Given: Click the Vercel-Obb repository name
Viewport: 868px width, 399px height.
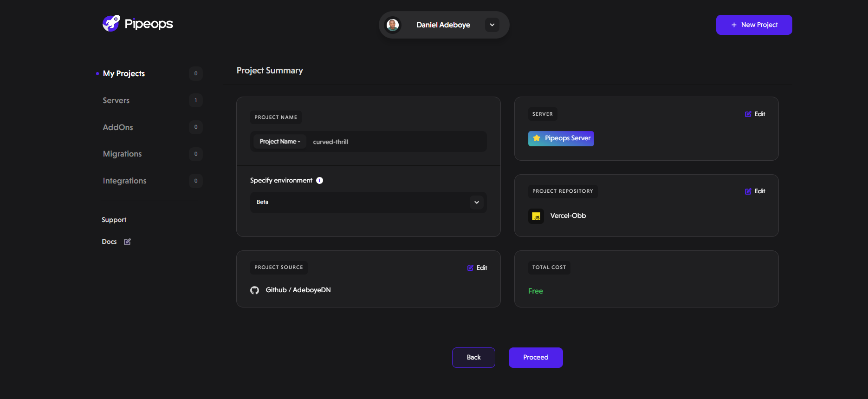Looking at the screenshot, I should (x=568, y=216).
